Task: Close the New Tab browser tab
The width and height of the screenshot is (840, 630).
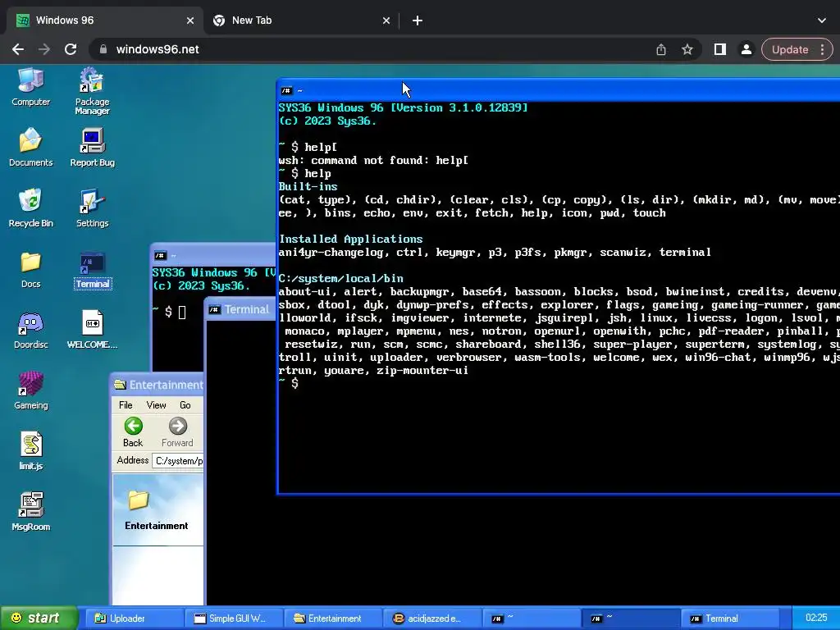Action: tap(386, 21)
